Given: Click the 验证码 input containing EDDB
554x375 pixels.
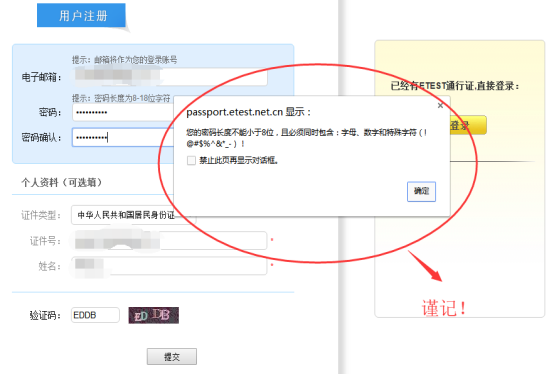Looking at the screenshot, I should 95,315.
